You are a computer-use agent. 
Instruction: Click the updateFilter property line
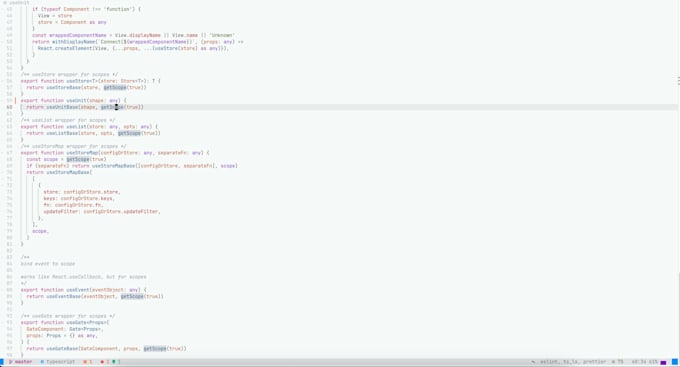[102, 212]
